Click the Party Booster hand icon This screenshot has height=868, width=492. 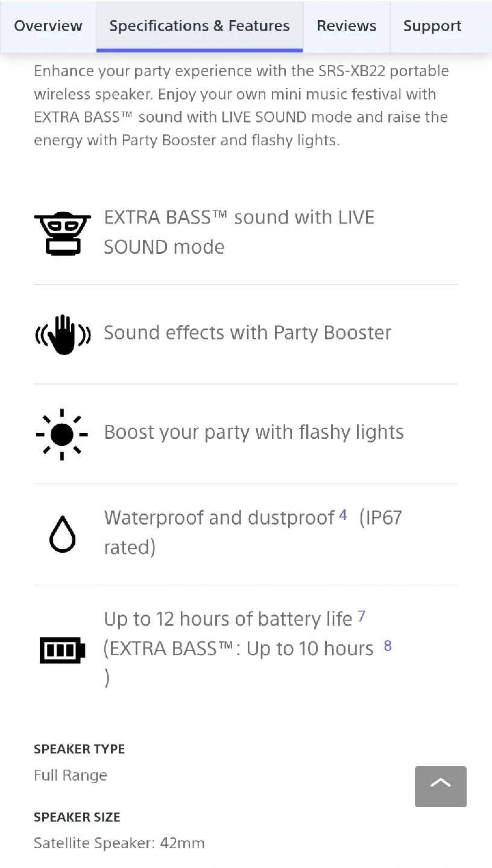click(x=63, y=333)
